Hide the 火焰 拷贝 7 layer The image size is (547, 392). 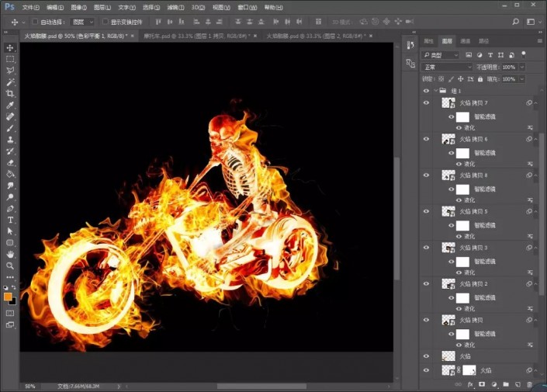click(426, 102)
